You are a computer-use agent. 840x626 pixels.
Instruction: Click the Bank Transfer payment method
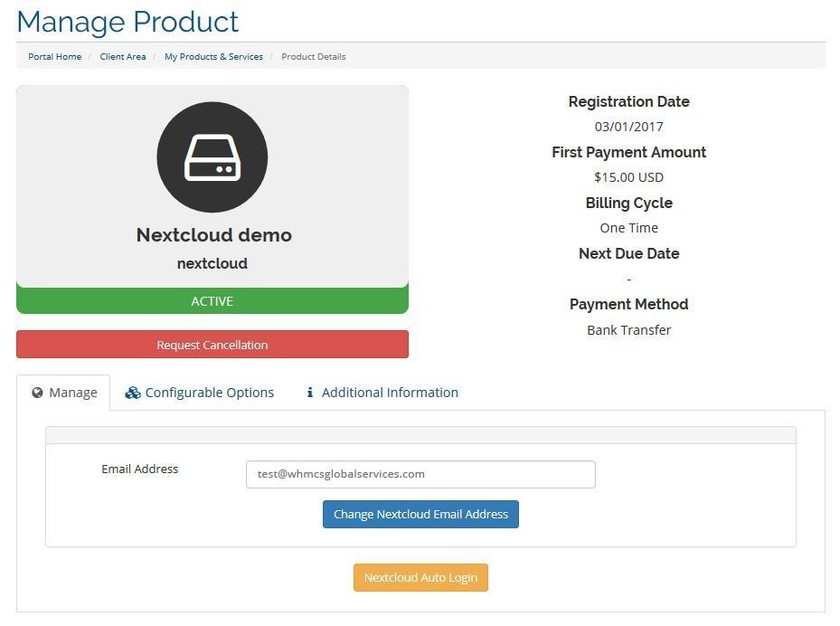point(629,330)
